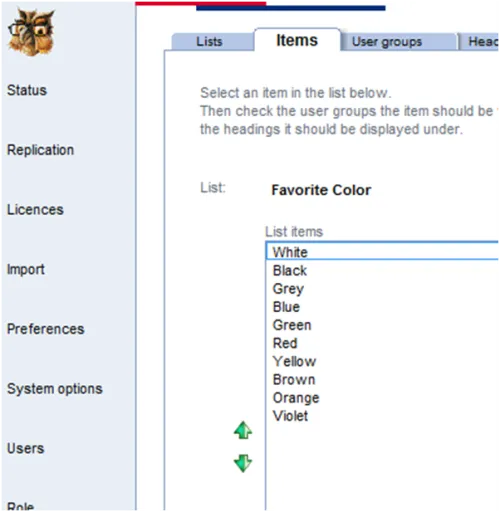Open the Users section
The width and height of the screenshot is (500, 512).
26,448
